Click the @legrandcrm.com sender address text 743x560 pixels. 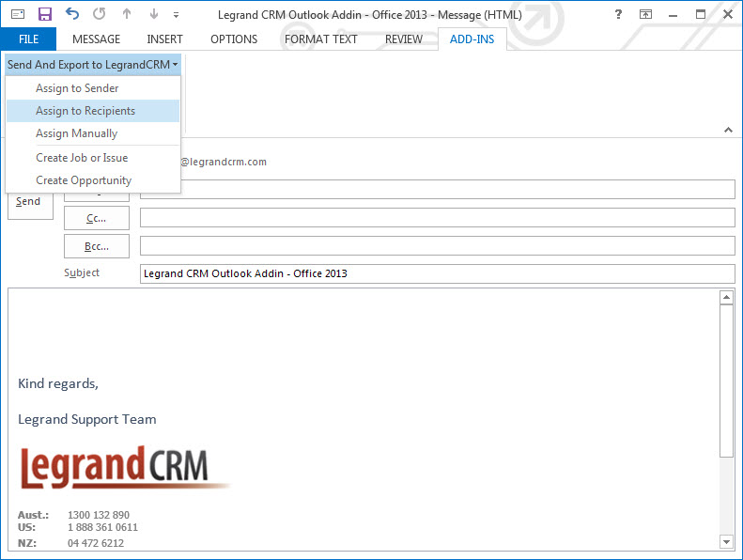(224, 162)
